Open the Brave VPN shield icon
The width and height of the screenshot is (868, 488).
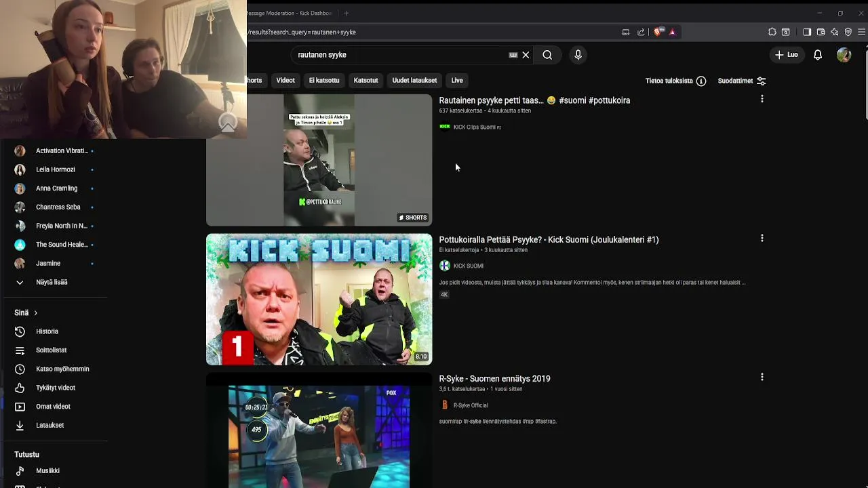[x=848, y=32]
